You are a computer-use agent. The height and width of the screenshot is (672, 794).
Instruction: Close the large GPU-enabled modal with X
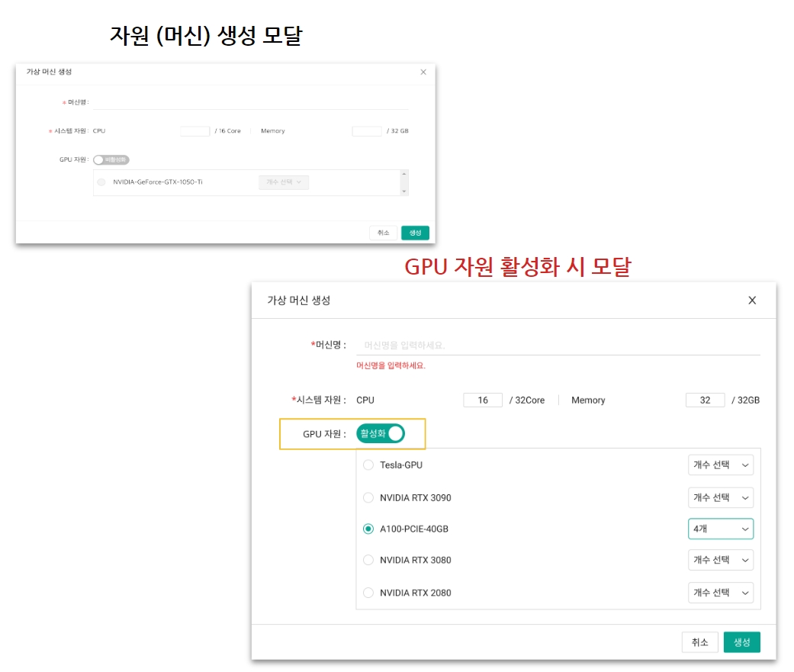(x=752, y=301)
